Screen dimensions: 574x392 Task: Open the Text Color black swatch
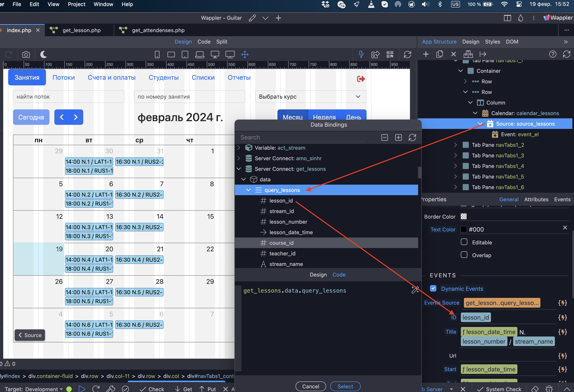click(x=464, y=229)
